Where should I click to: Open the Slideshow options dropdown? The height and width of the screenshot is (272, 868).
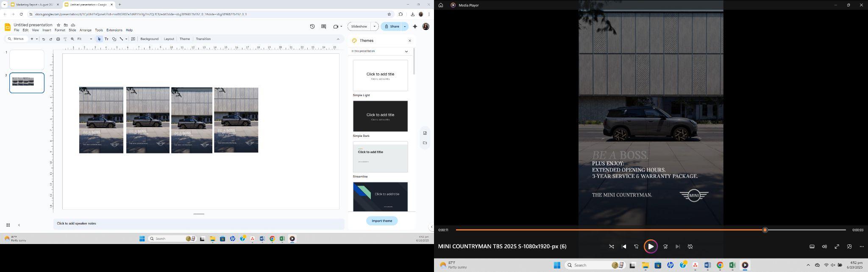click(x=375, y=26)
